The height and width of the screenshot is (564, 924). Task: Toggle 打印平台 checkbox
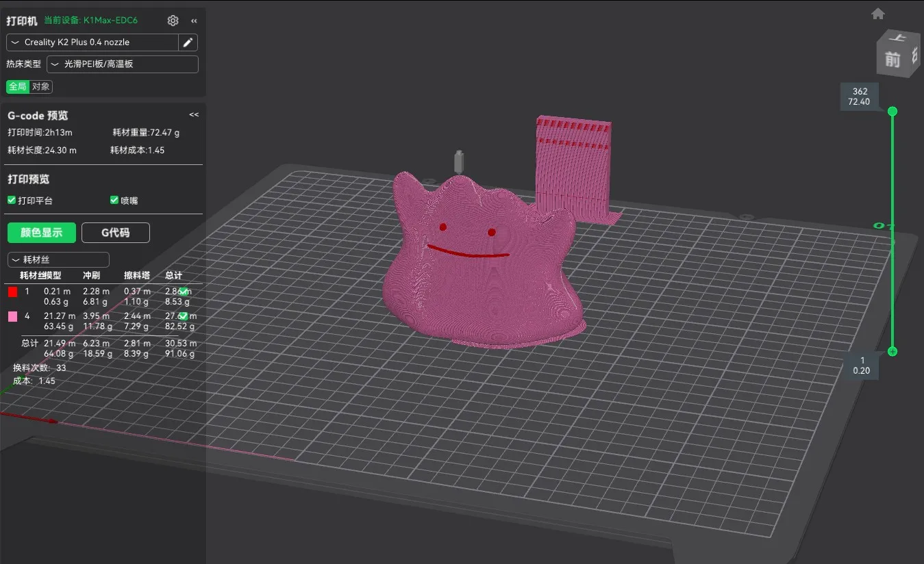click(x=12, y=201)
